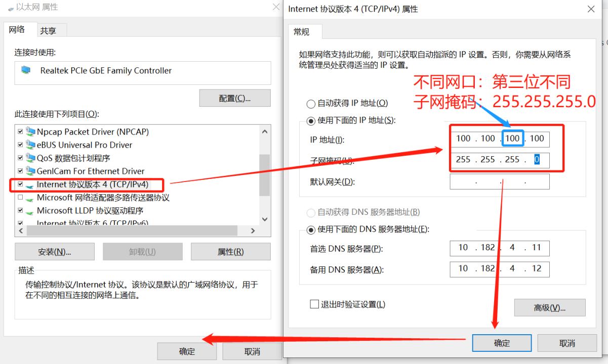
Task: Uncheck the Npcap Packet Driver checkbox
Action: point(20,131)
